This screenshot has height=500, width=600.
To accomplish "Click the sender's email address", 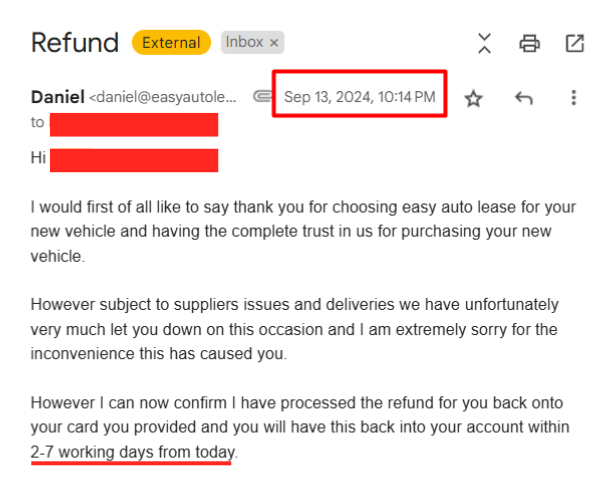I will click(165, 98).
